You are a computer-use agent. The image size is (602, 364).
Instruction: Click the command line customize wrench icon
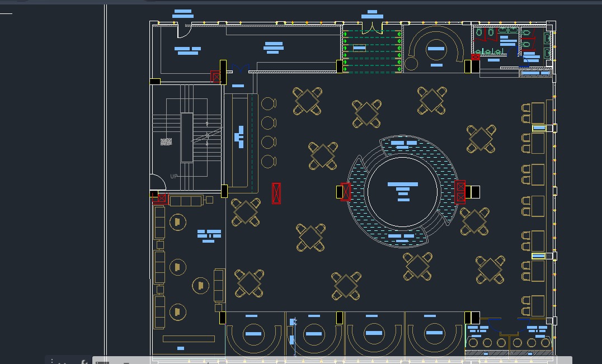click(84, 362)
